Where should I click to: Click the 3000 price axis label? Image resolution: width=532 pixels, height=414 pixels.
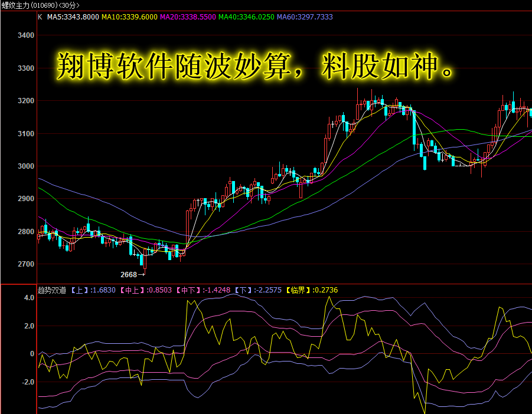[26, 166]
